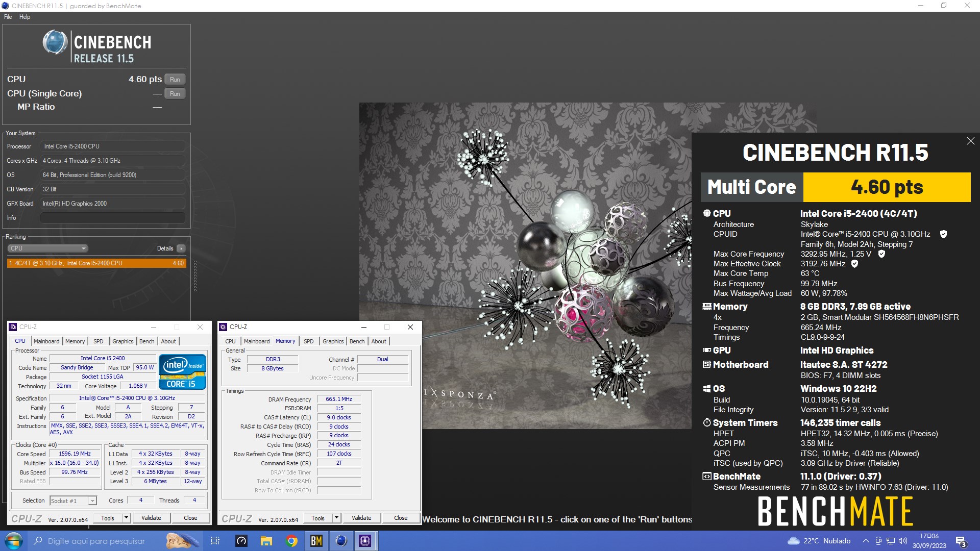Open the notification center with 3 alerts

click(x=961, y=541)
